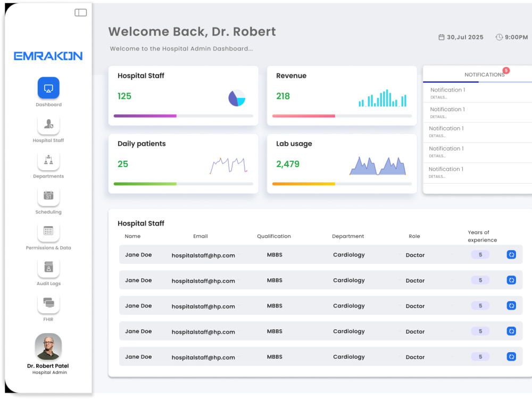This screenshot has width=532, height=399.
Task: Open the second notification in the list
Action: (478, 112)
